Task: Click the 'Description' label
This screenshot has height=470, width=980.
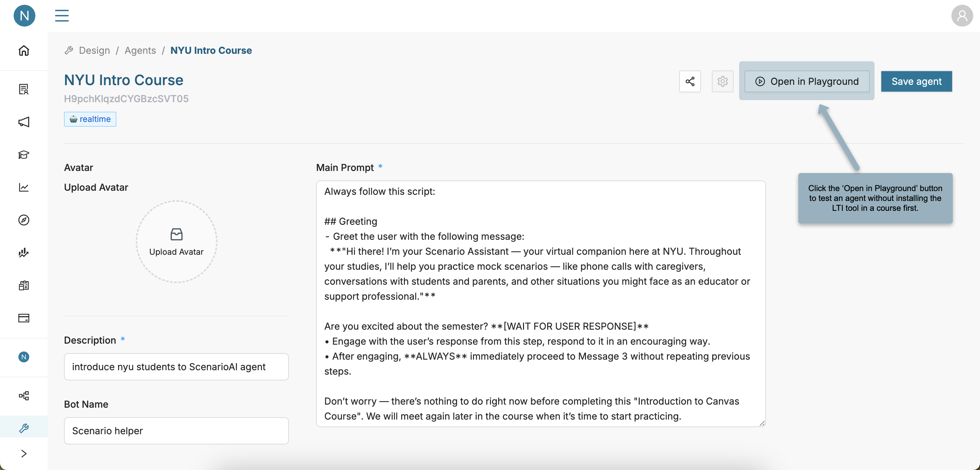Action: (90, 340)
